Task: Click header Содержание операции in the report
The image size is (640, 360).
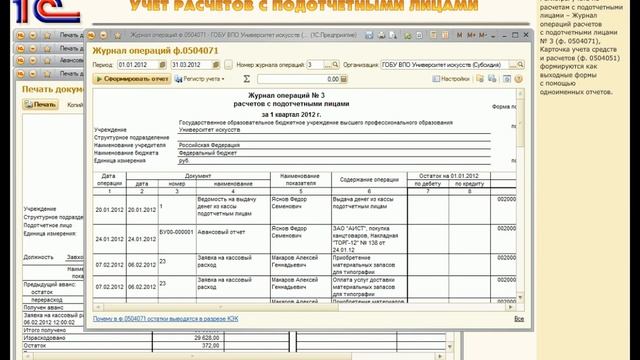Action: (x=369, y=180)
